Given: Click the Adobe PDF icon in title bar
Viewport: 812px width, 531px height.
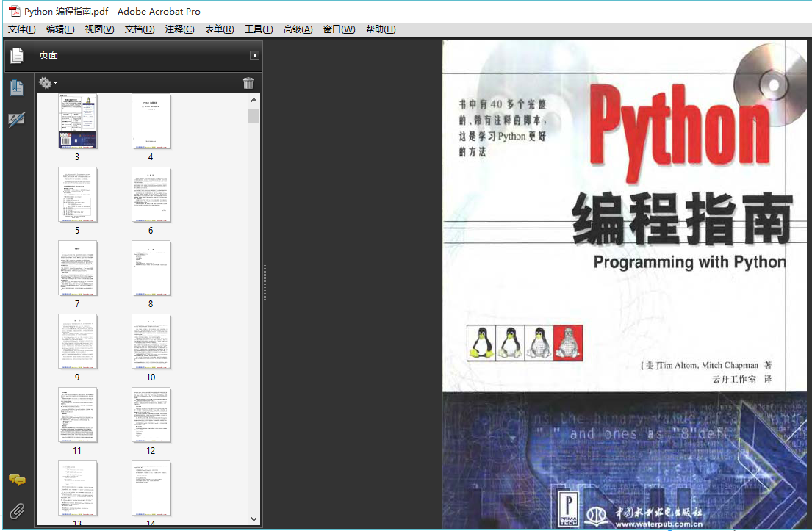Looking at the screenshot, I should click(x=15, y=11).
